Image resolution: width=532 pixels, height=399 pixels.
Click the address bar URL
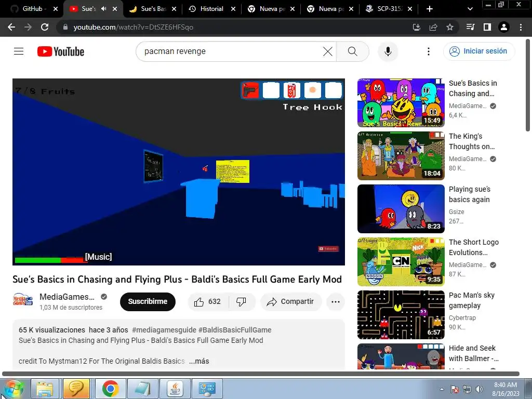tap(134, 27)
